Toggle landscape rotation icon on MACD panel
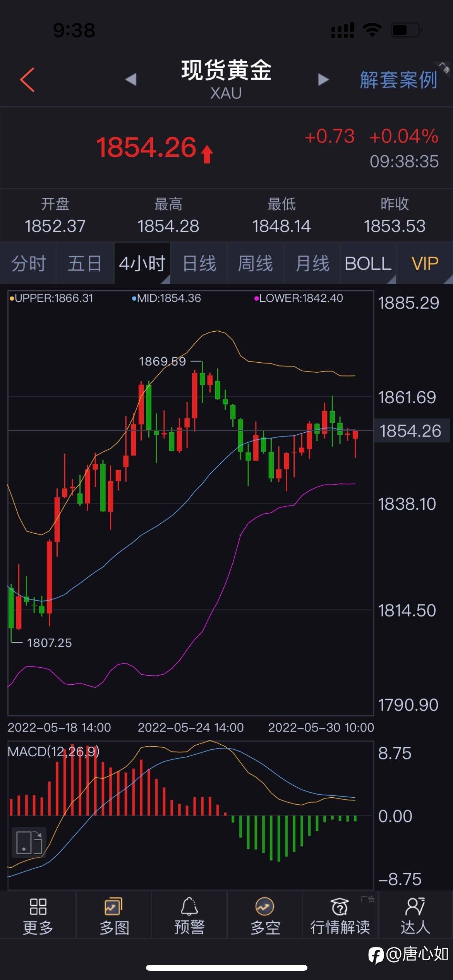The height and width of the screenshot is (980, 453). coord(29,843)
